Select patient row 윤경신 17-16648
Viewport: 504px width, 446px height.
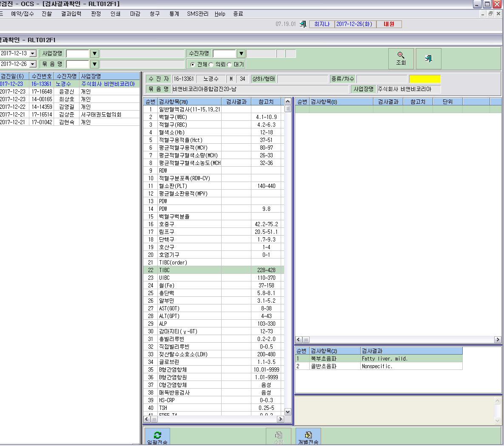click(70, 91)
